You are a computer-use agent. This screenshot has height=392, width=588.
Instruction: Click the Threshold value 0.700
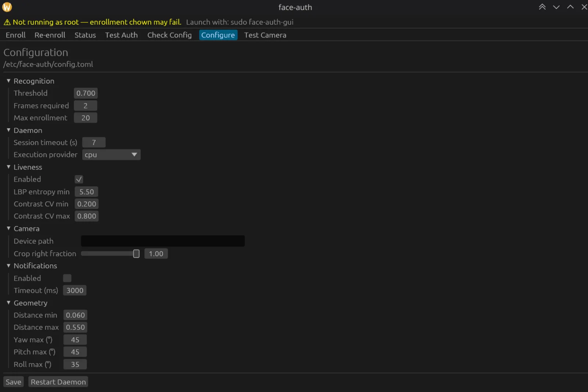86,93
